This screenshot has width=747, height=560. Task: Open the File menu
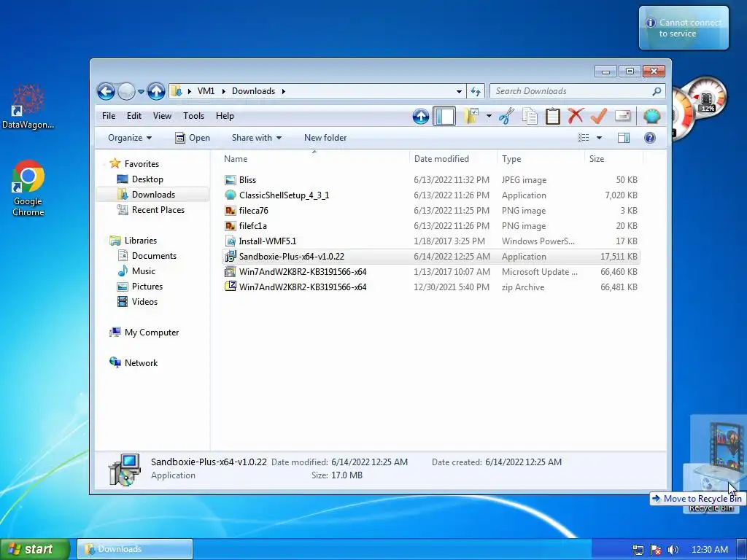pos(109,116)
